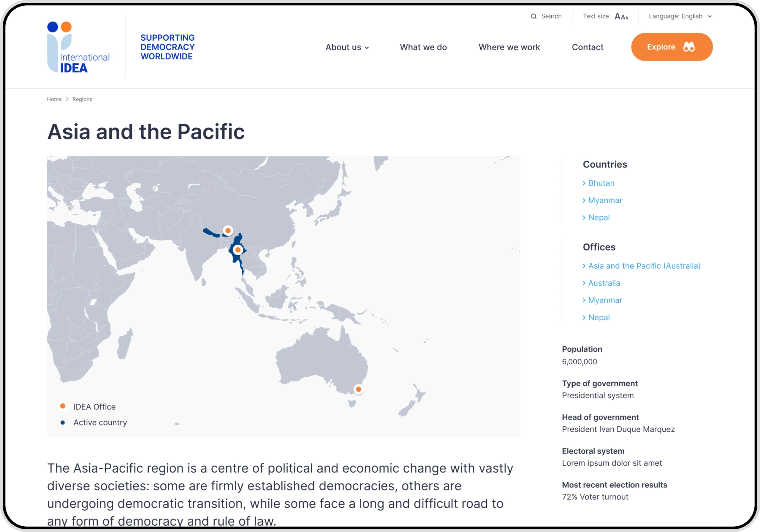This screenshot has width=760, height=532.
Task: Click the orange IDEA Office legend dot
Action: (63, 406)
